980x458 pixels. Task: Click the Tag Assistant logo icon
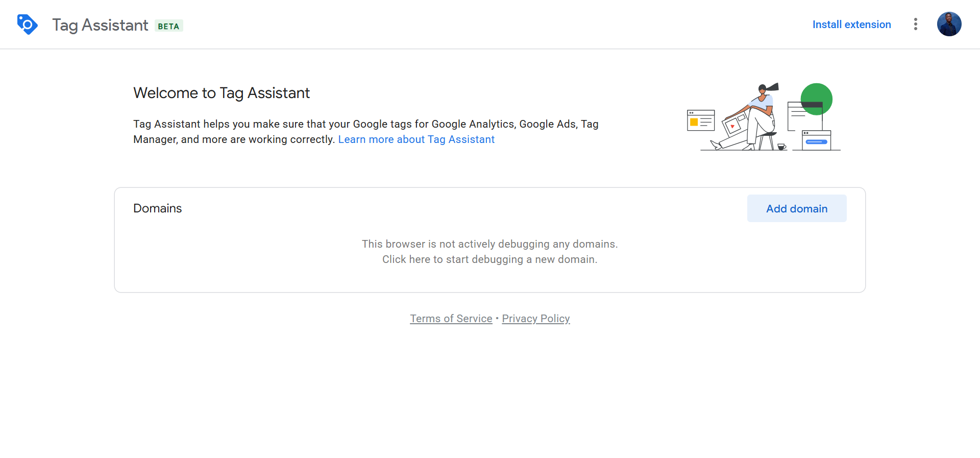27,25
